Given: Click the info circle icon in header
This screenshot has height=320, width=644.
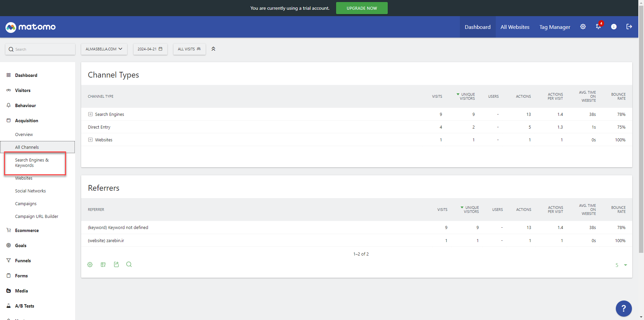Looking at the screenshot, I should click(614, 27).
